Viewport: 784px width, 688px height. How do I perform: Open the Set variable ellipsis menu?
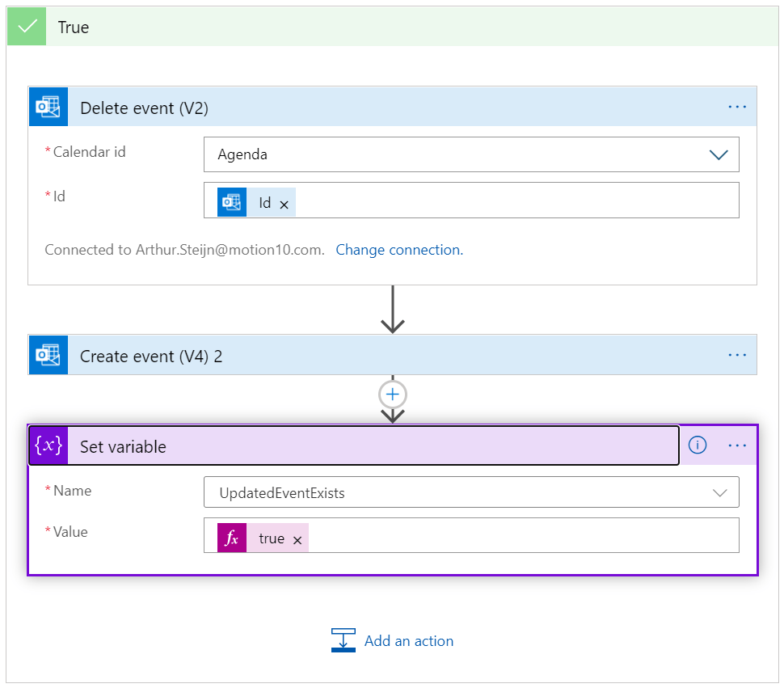736,445
